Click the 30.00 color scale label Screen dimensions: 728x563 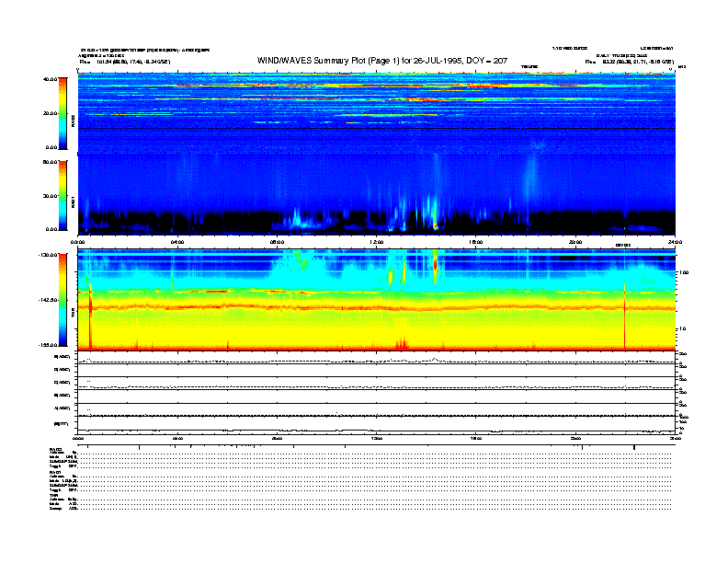(50, 196)
